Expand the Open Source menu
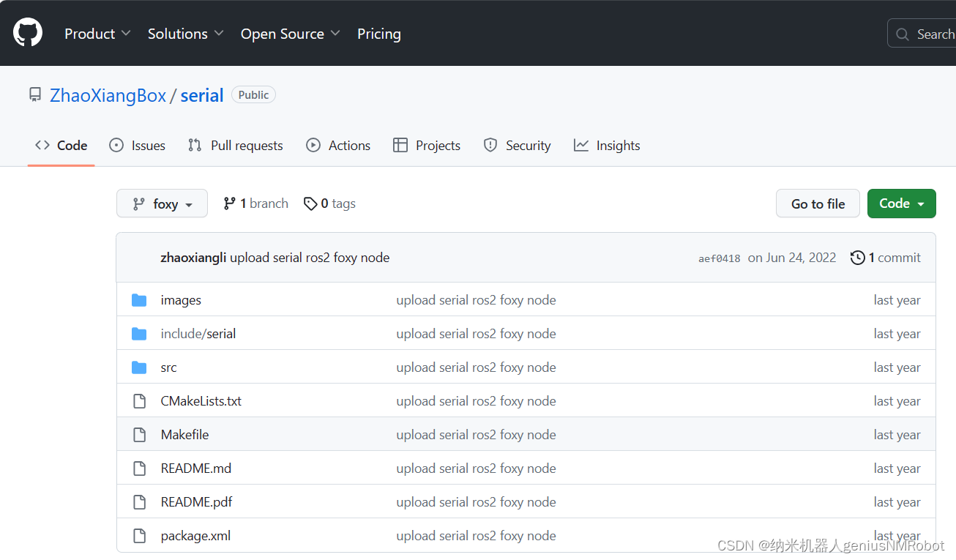956x560 pixels. click(291, 34)
